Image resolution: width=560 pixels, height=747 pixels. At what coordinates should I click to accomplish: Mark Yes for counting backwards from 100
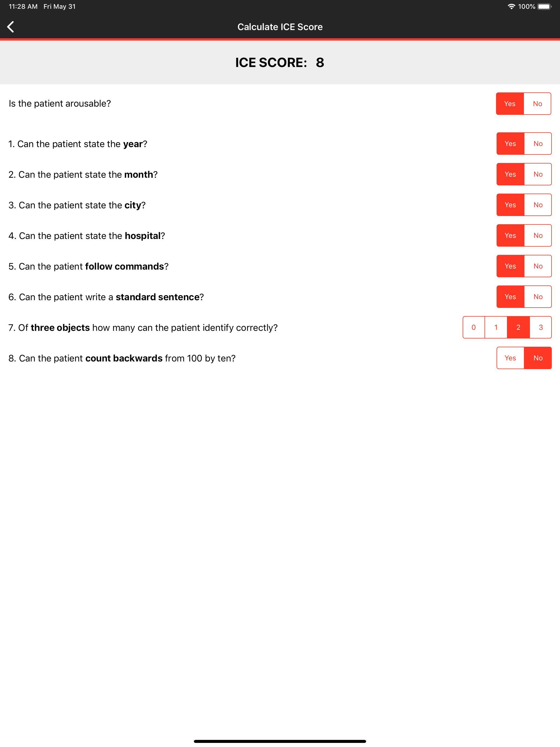pyautogui.click(x=510, y=358)
